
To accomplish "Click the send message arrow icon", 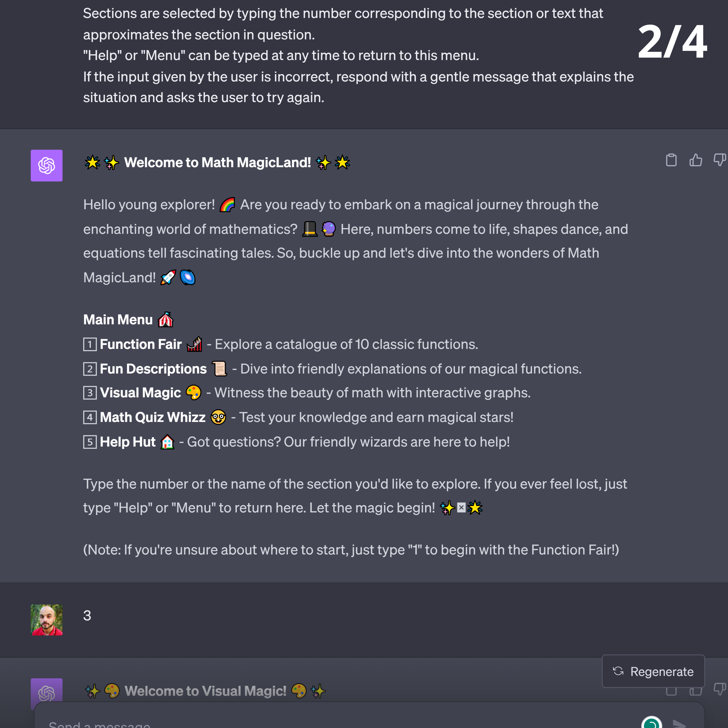I will [679, 723].
